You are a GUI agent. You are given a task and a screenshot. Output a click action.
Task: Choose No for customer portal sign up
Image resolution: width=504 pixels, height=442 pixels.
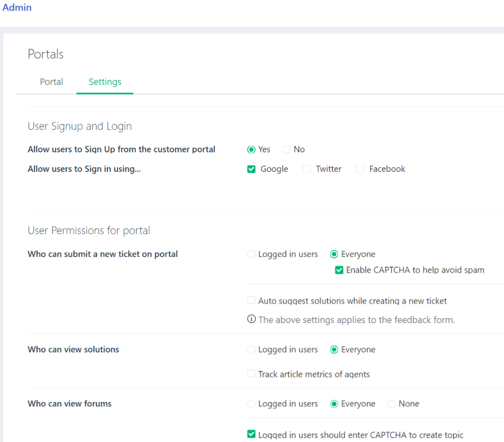click(x=286, y=150)
